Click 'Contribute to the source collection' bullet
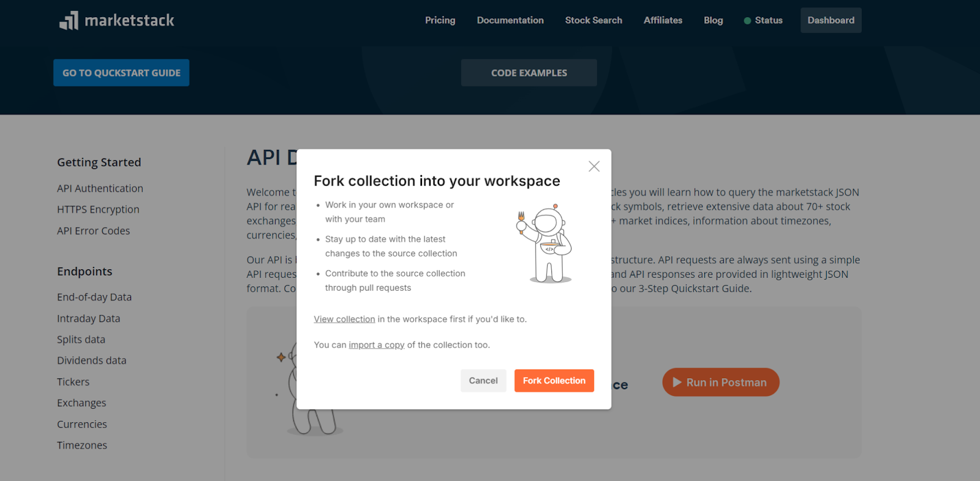Image resolution: width=980 pixels, height=481 pixels. pos(395,280)
